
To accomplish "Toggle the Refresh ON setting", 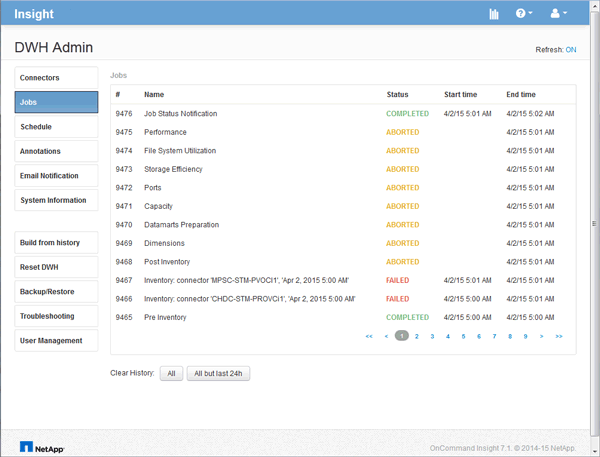I will (571, 49).
